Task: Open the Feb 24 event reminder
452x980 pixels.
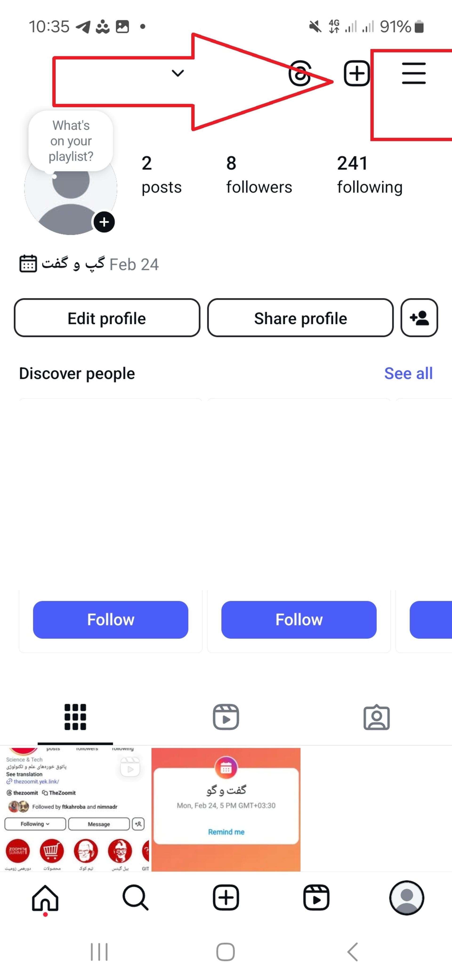Action: pos(89,264)
